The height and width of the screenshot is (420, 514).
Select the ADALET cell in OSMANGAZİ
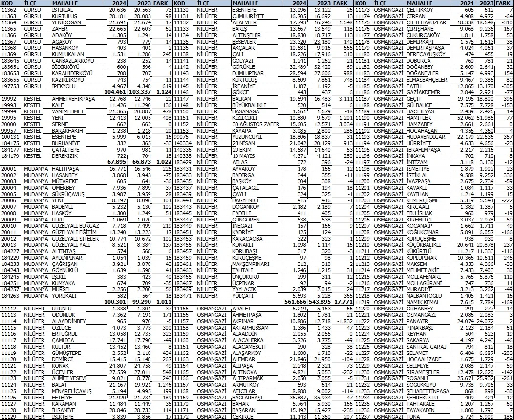[242, 309]
